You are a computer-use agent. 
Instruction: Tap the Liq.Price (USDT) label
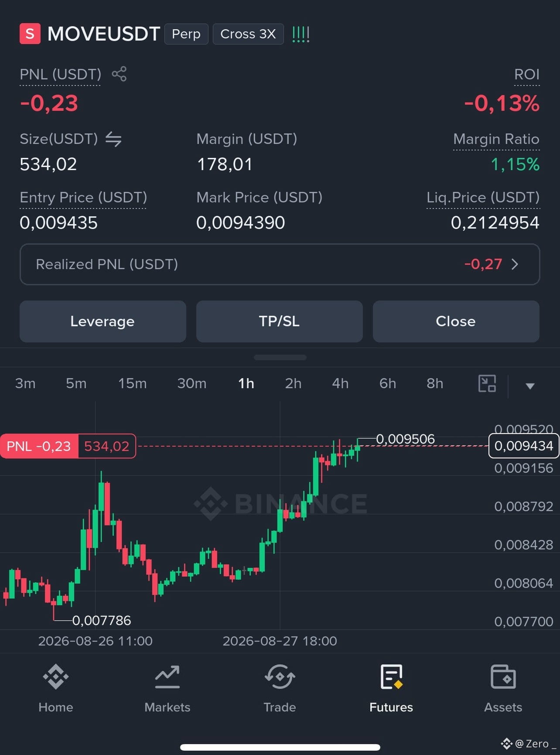click(x=483, y=198)
